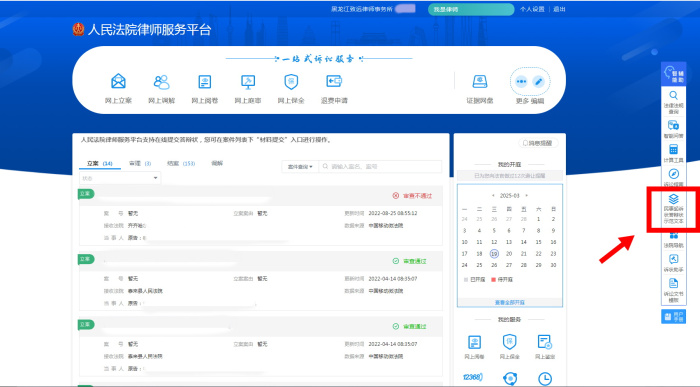Screen dimensions: 700x387
Task: Click the 12368 hotline icon
Action: [473, 377]
